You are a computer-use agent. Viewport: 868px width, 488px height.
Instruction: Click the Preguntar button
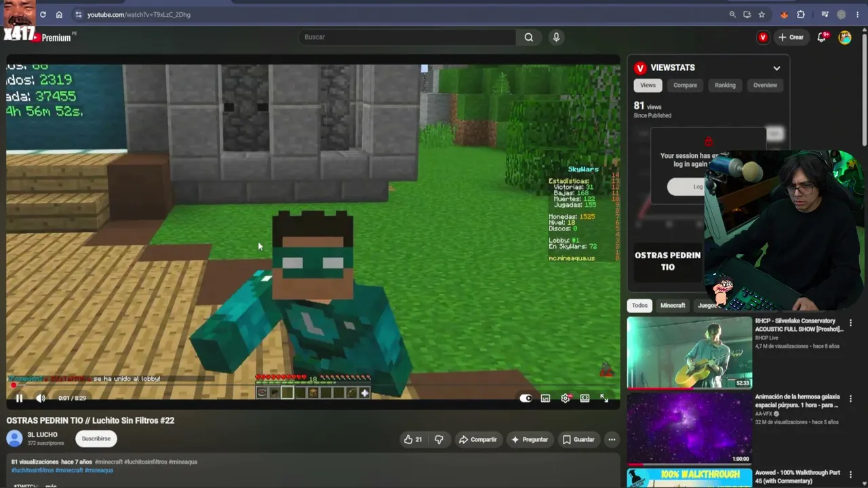click(x=530, y=439)
